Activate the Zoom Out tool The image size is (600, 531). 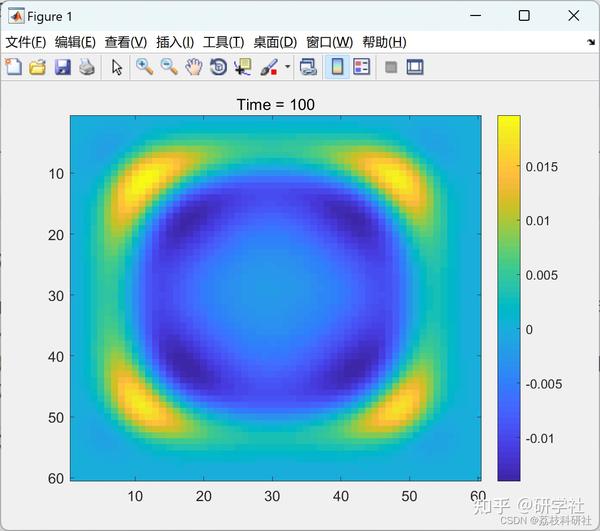coord(169,67)
